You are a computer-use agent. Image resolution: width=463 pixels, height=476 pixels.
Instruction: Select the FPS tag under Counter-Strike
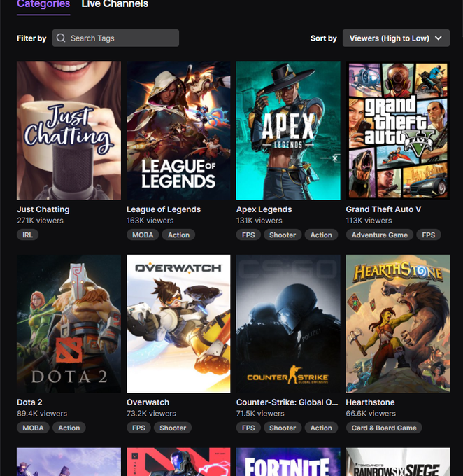pyautogui.click(x=248, y=428)
